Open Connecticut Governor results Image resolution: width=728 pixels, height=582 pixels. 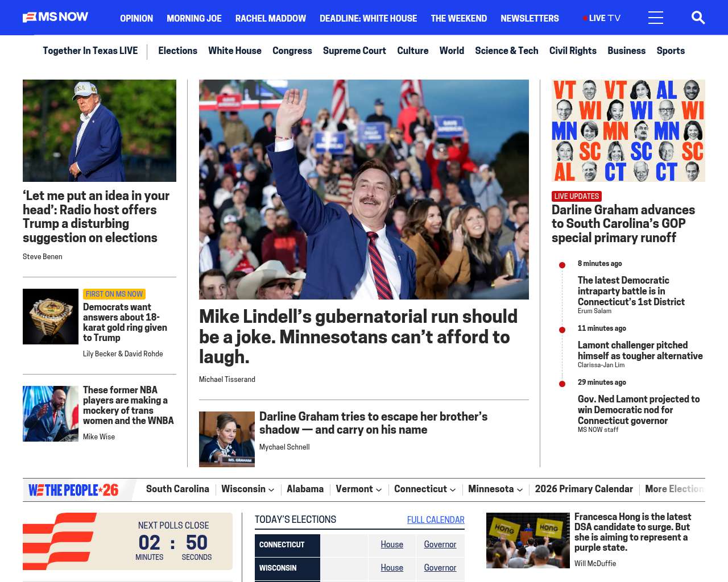coord(440,544)
